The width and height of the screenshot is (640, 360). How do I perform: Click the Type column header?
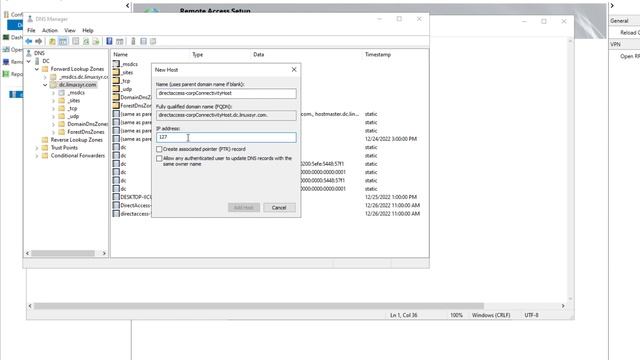click(x=198, y=54)
